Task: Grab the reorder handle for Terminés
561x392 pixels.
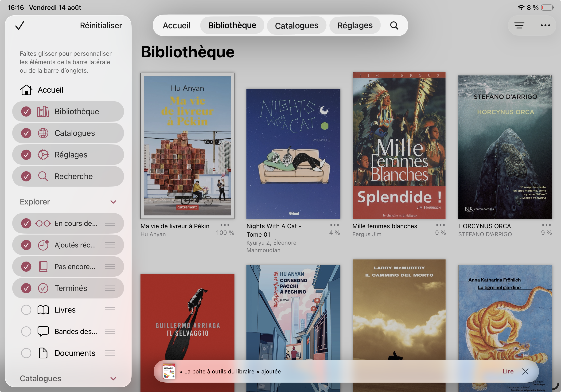Action: coord(110,288)
